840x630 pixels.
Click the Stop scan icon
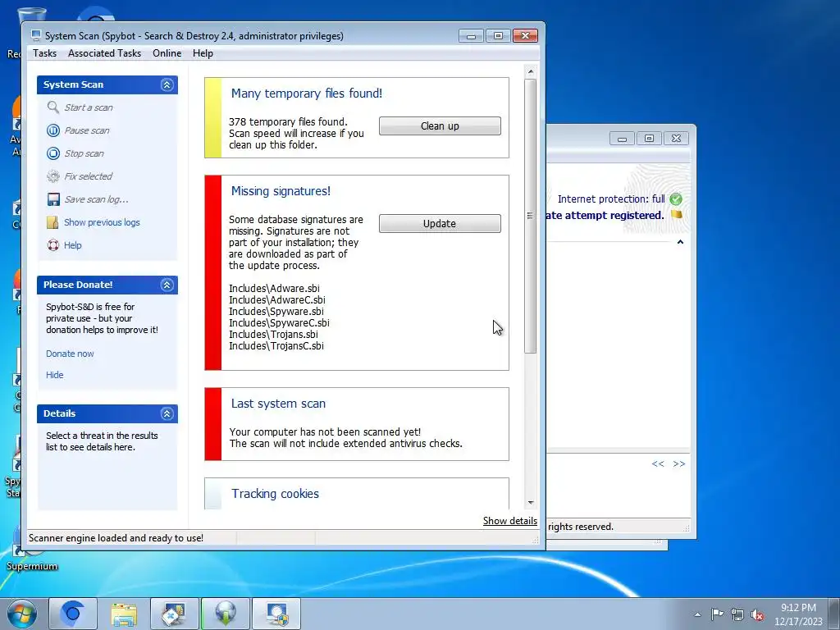pos(53,153)
